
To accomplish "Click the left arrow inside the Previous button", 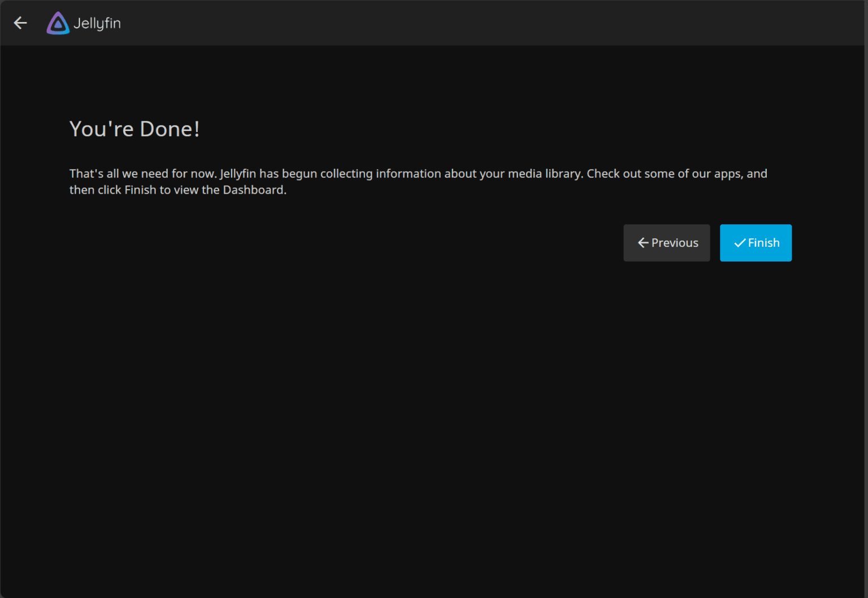I will 643,242.
